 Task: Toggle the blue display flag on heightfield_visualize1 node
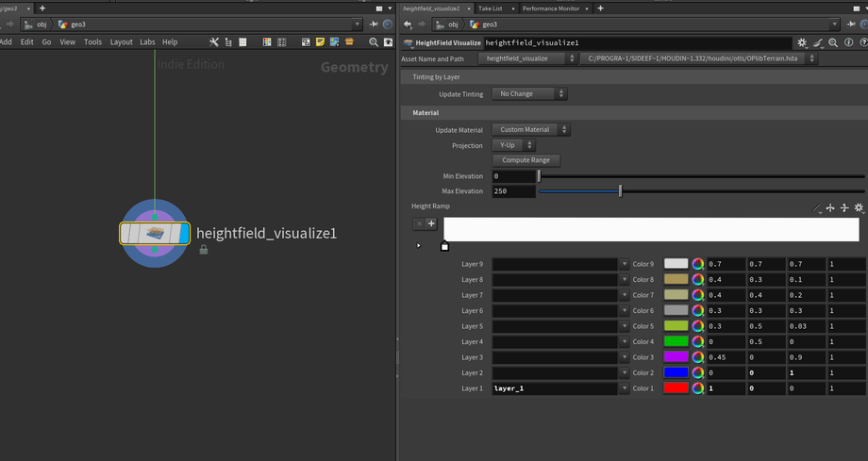(x=183, y=233)
